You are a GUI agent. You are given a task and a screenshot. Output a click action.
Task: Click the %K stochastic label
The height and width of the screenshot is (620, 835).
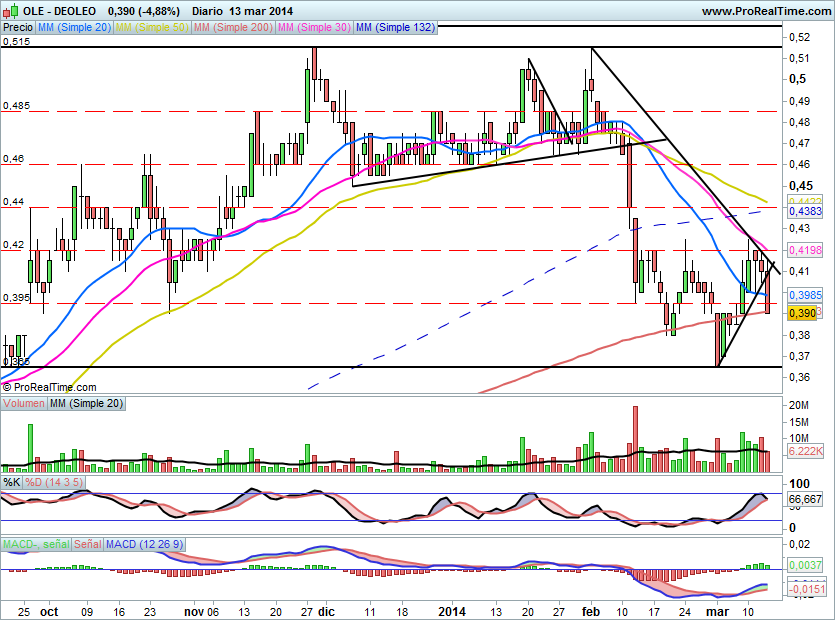tap(12, 483)
